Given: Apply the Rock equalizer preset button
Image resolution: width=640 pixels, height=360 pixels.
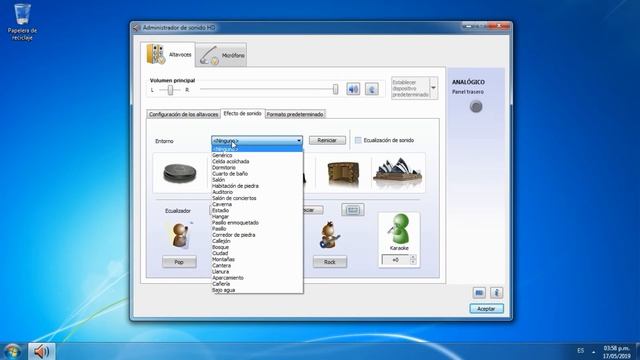Looking at the screenshot, I should (330, 262).
